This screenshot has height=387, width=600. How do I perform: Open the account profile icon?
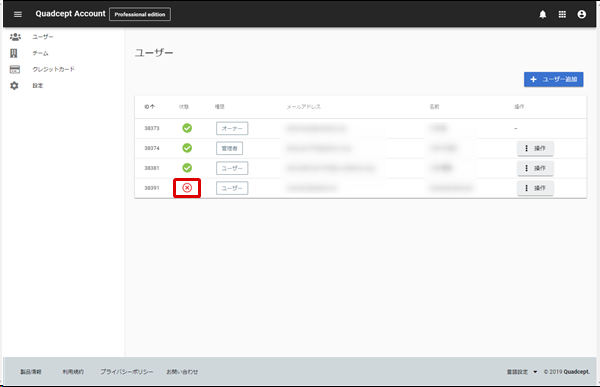point(582,14)
